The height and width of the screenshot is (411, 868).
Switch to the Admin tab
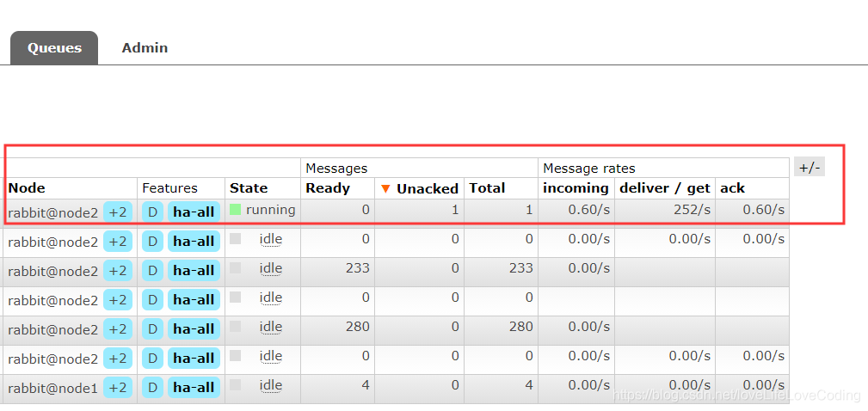click(145, 47)
